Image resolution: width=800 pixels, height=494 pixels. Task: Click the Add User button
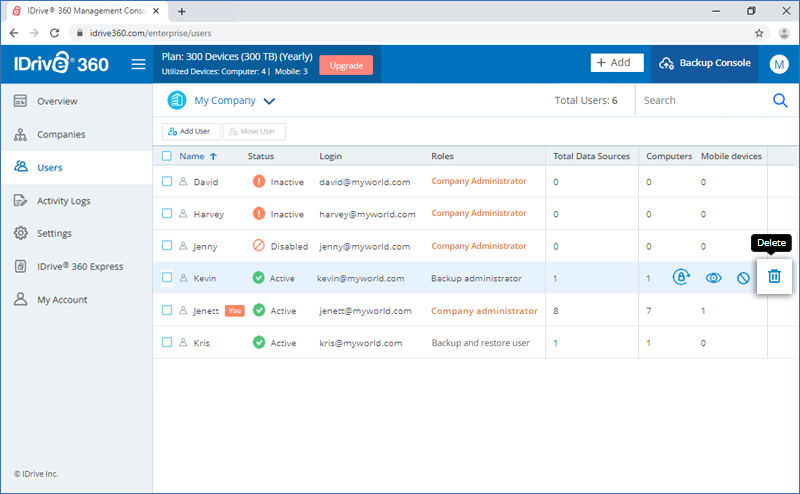click(x=191, y=131)
